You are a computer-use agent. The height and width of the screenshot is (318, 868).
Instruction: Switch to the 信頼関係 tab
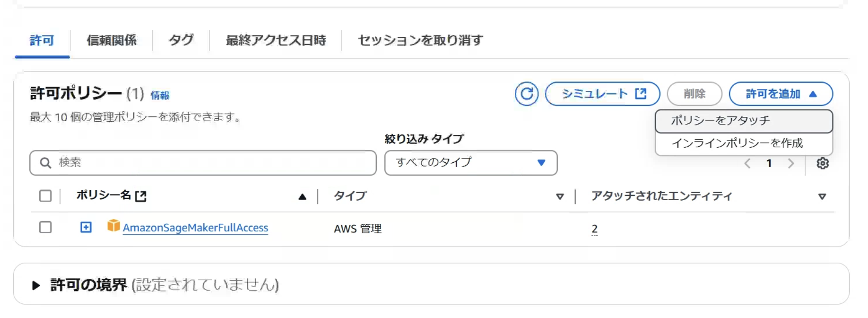click(112, 41)
